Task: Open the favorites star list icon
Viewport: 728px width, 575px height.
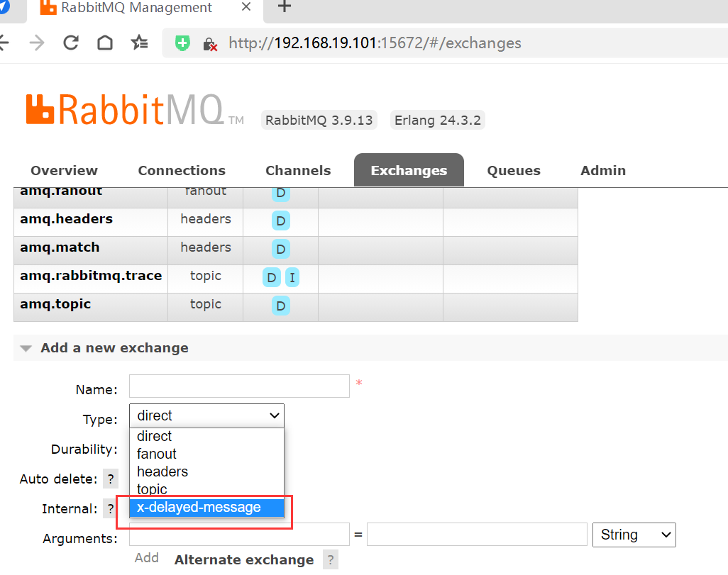Action: 139,43
